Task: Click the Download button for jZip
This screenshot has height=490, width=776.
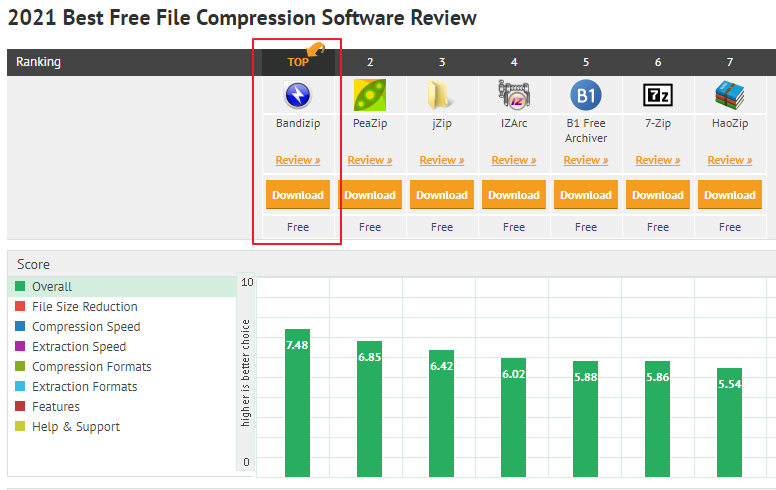Action: (x=442, y=195)
